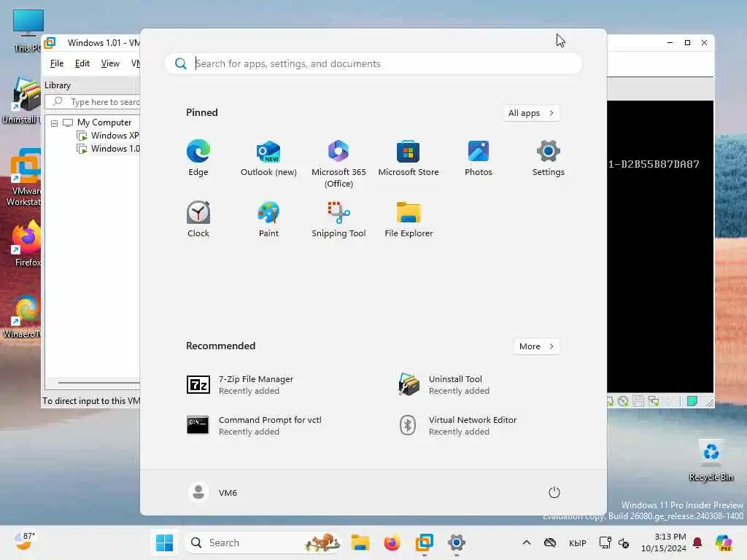The image size is (747, 560).
Task: Open the Edit menu in VMware window
Action: [82, 63]
